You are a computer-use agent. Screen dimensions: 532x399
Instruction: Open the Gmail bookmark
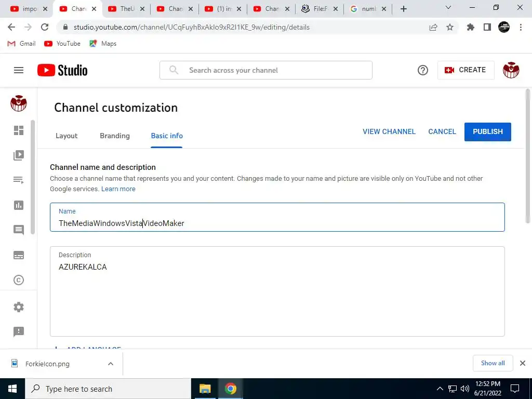pos(21,44)
